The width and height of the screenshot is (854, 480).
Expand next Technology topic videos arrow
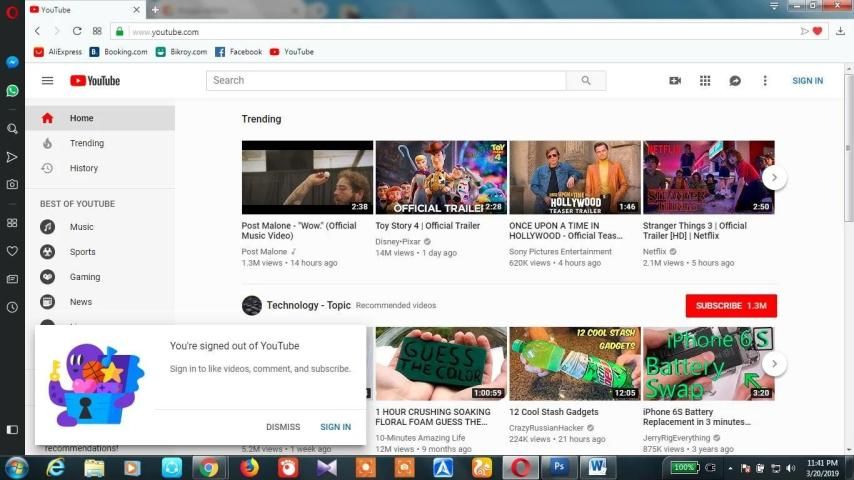click(x=773, y=363)
